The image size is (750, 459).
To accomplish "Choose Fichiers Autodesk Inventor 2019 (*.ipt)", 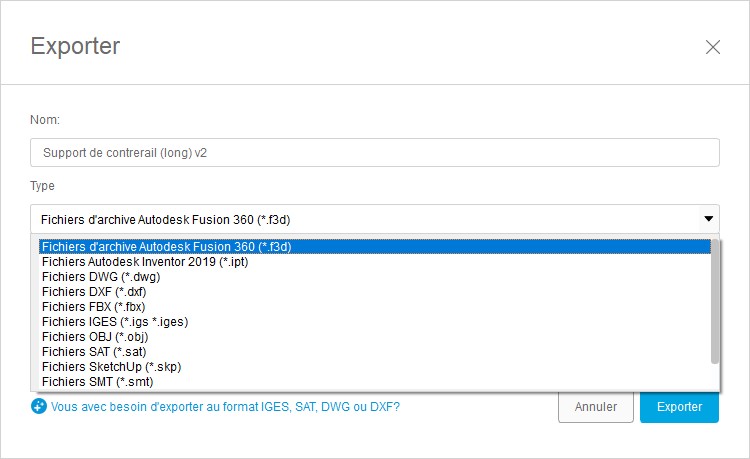I will pyautogui.click(x=375, y=262).
